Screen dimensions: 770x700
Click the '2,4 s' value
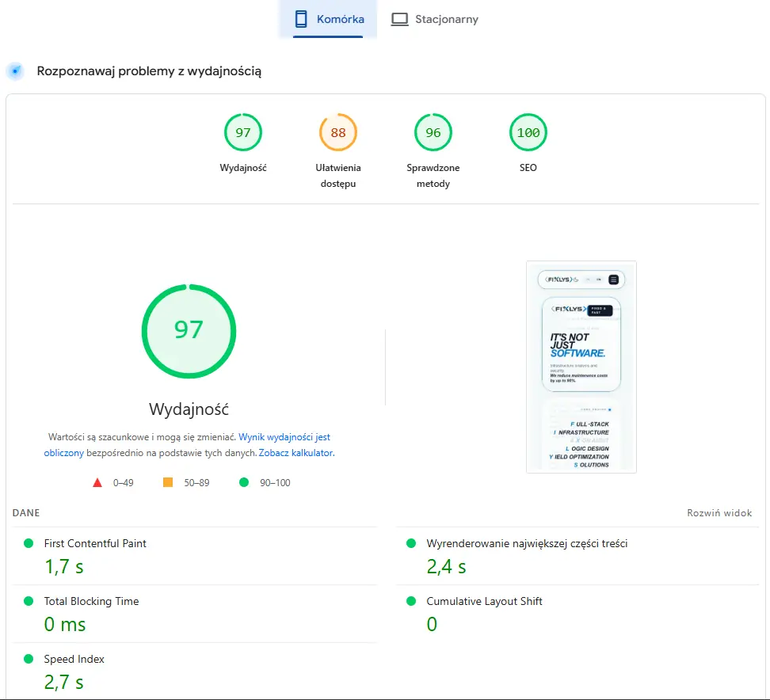446,567
